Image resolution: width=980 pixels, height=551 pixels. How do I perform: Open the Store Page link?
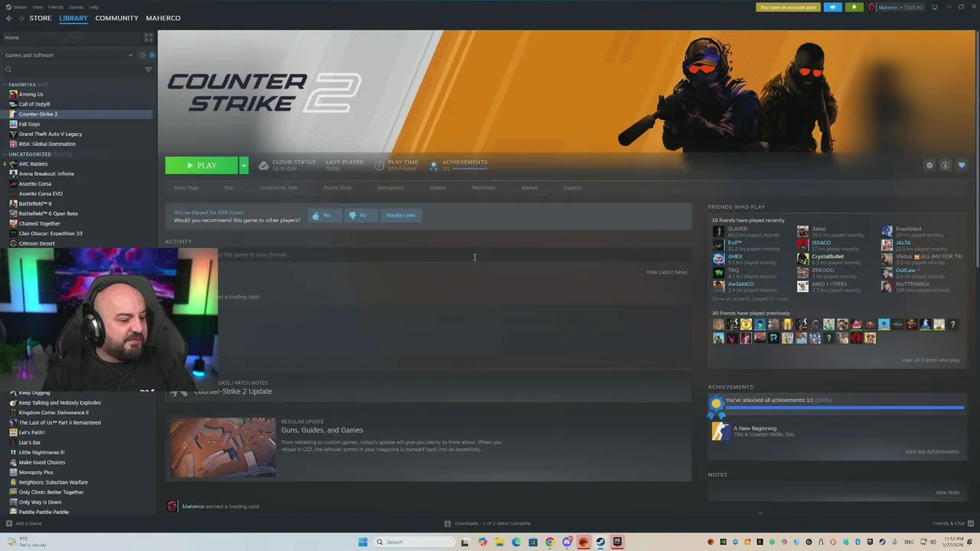click(186, 187)
